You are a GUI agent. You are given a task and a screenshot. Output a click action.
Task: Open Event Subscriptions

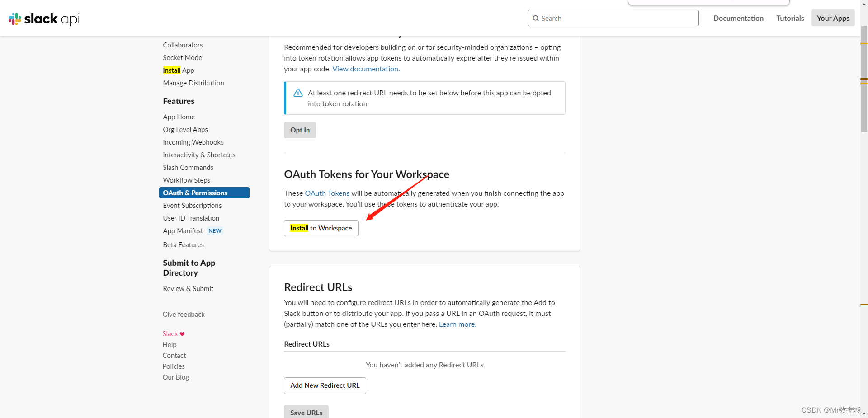tap(192, 206)
